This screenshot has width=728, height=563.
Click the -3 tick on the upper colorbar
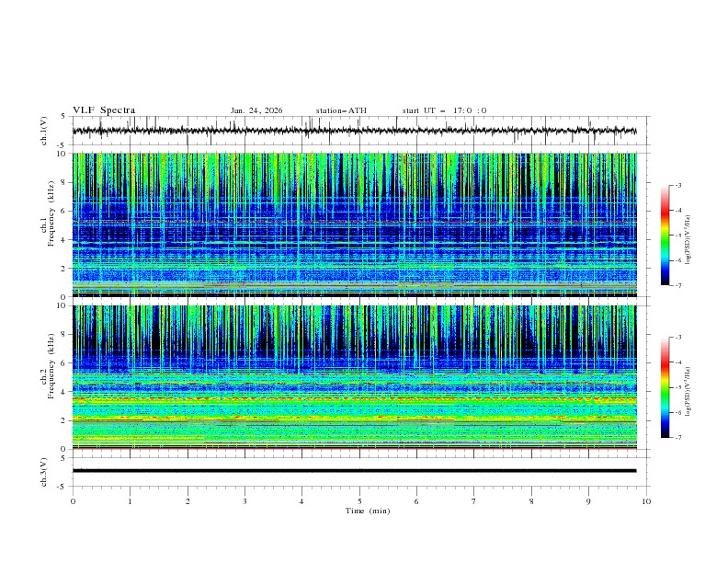pos(677,186)
